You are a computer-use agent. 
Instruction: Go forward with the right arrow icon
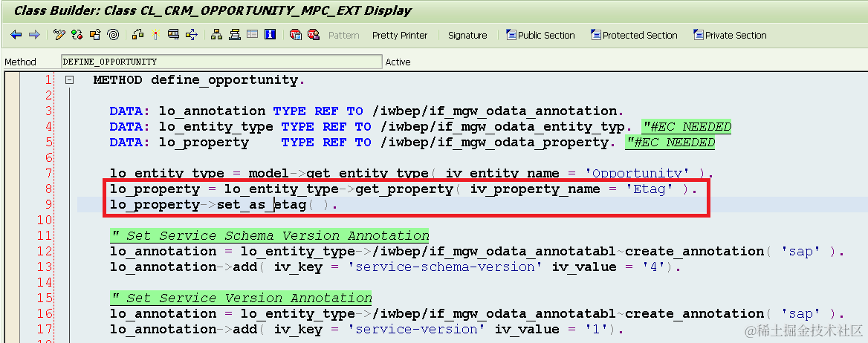pyautogui.click(x=34, y=35)
